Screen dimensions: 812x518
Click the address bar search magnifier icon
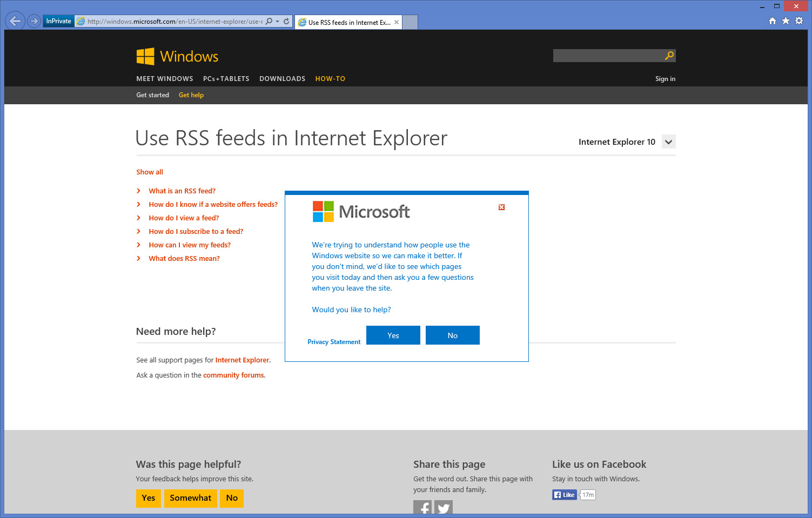pyautogui.click(x=269, y=22)
